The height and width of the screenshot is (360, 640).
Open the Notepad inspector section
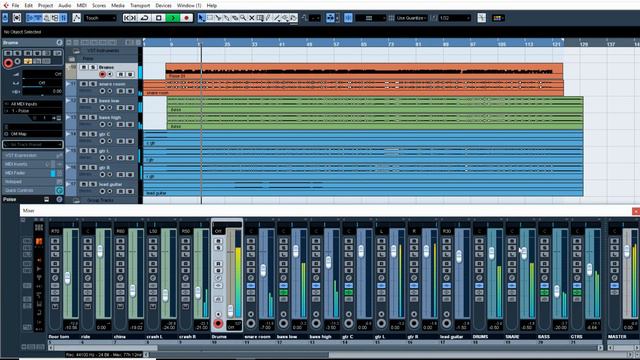[x=33, y=182]
